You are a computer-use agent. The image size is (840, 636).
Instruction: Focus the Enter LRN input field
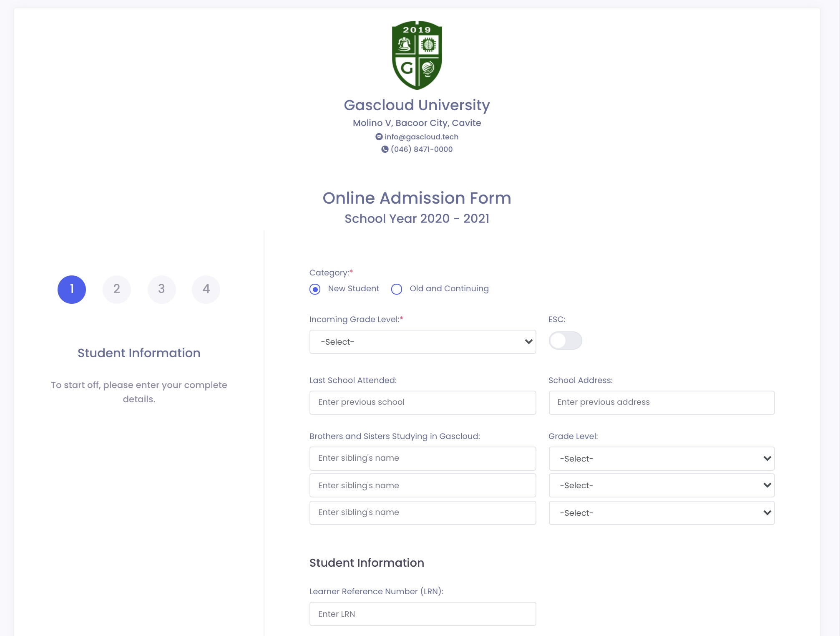tap(423, 614)
